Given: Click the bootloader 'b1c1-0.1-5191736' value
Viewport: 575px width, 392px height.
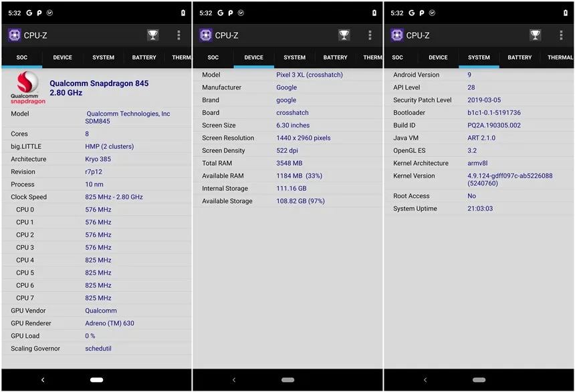Looking at the screenshot, I should coord(494,113).
